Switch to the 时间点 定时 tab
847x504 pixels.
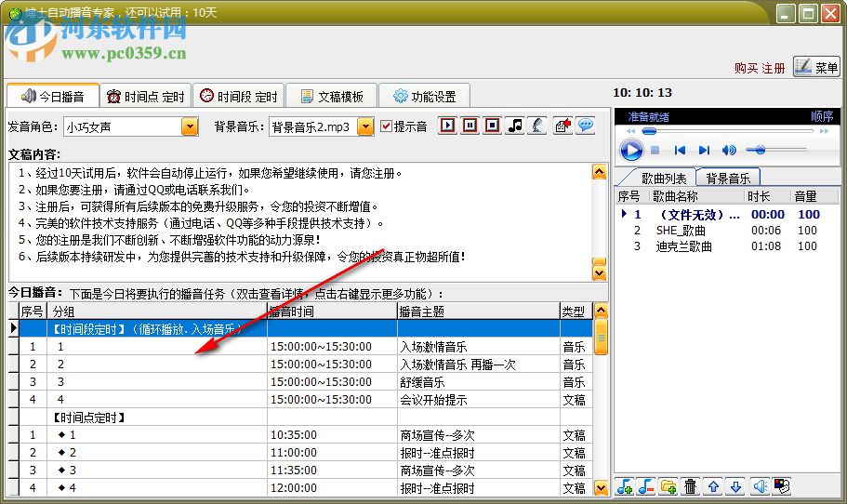146,96
